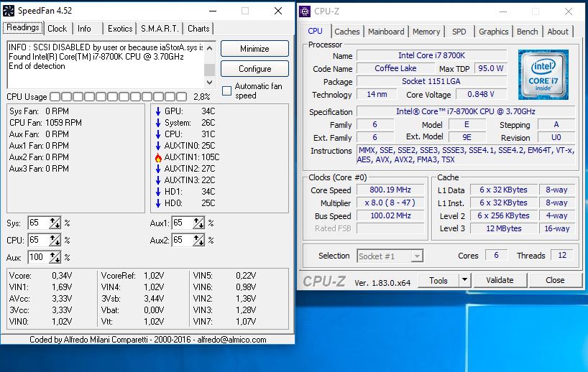Select the CPU tab in CPU-Z
This screenshot has width=588, height=372.
point(315,31)
